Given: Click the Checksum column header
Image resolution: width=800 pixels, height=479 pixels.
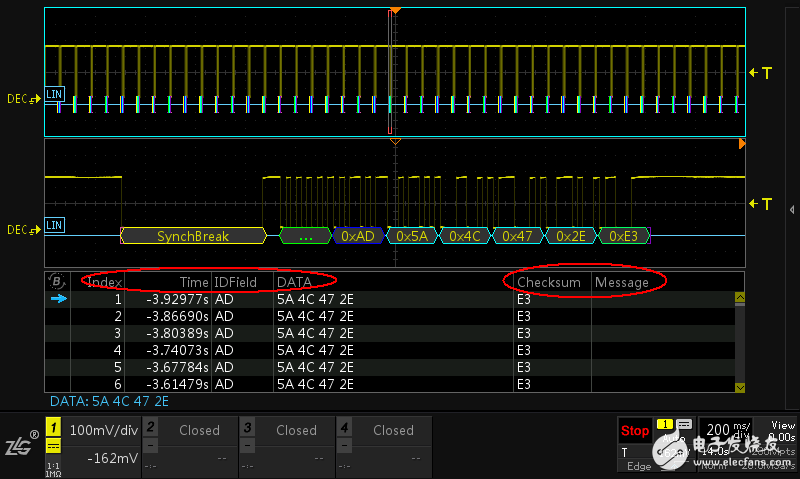Looking at the screenshot, I should [x=549, y=282].
